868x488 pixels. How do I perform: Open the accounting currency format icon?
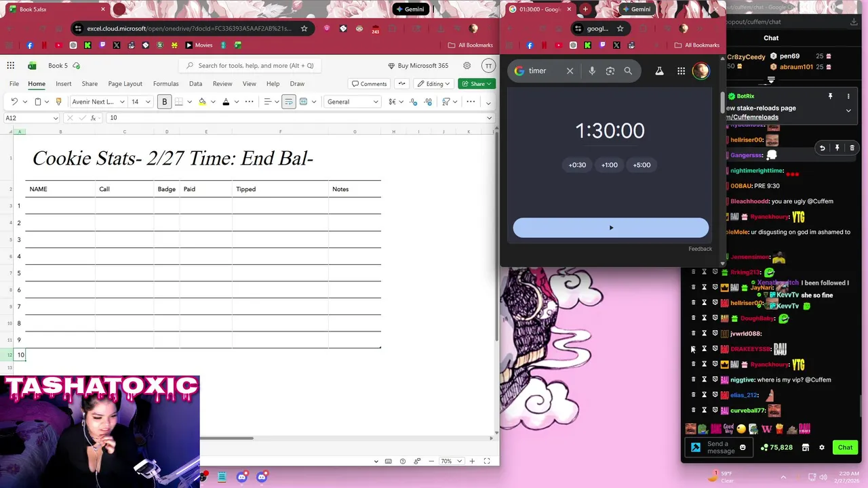[392, 102]
